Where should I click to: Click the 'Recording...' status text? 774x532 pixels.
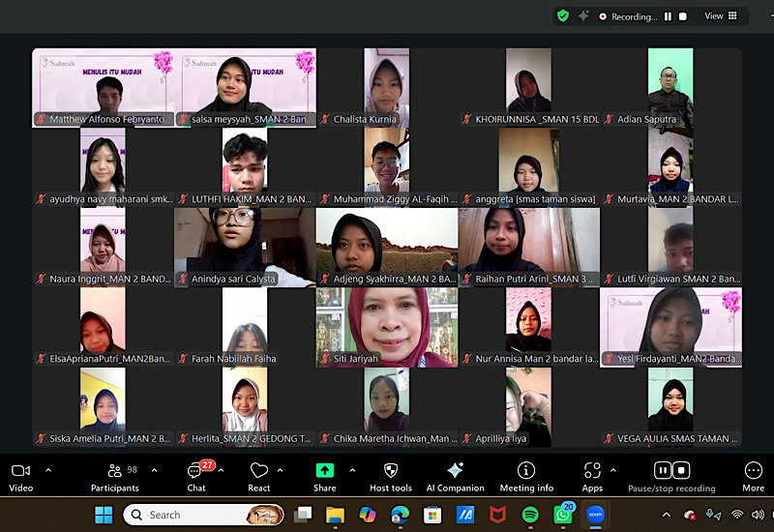pyautogui.click(x=635, y=16)
